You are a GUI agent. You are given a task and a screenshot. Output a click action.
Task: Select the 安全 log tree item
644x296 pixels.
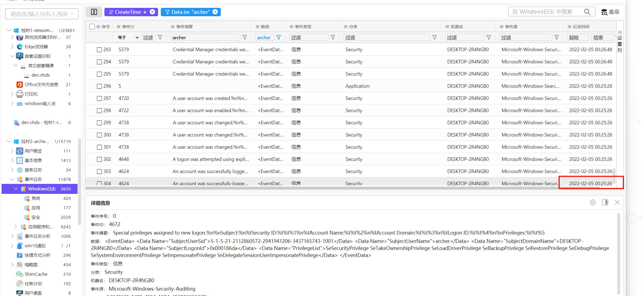36,217
